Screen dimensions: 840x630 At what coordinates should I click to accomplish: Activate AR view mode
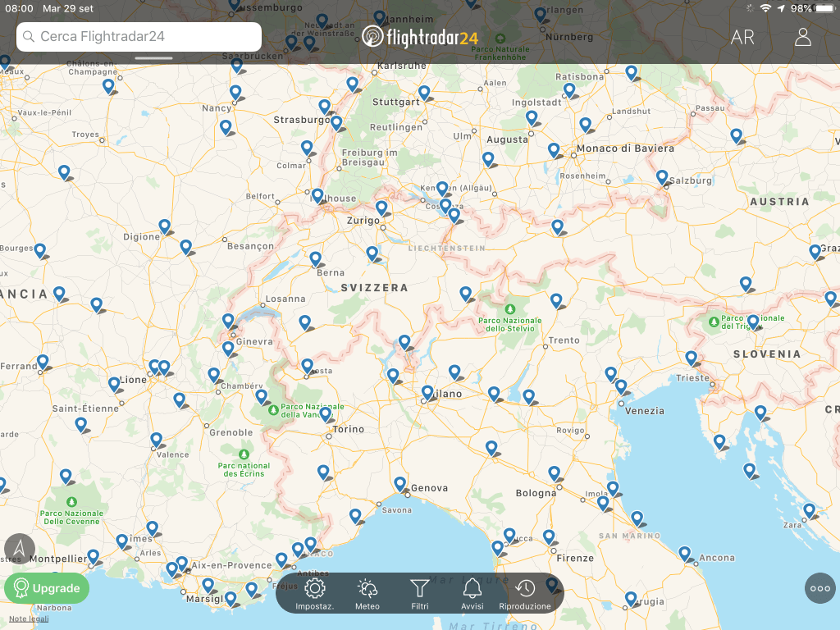[x=742, y=37]
